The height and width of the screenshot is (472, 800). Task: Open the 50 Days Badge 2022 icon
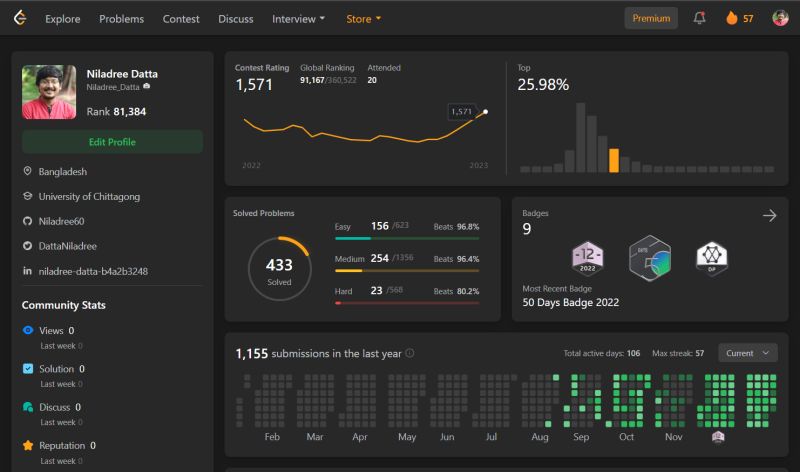587,259
